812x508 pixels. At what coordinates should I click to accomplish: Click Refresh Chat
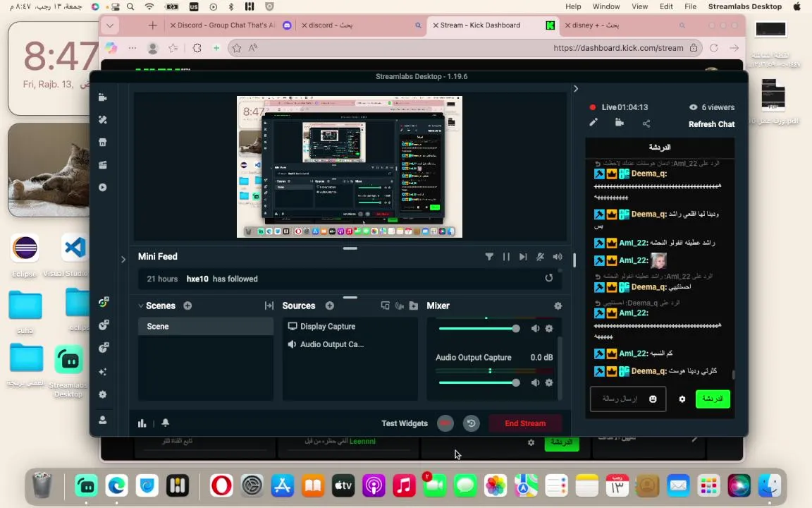pos(711,124)
